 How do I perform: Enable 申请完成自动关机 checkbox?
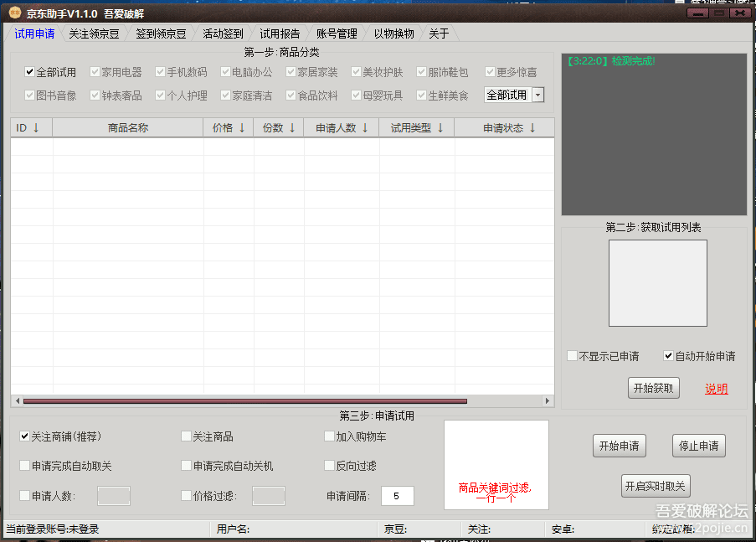pyautogui.click(x=186, y=465)
